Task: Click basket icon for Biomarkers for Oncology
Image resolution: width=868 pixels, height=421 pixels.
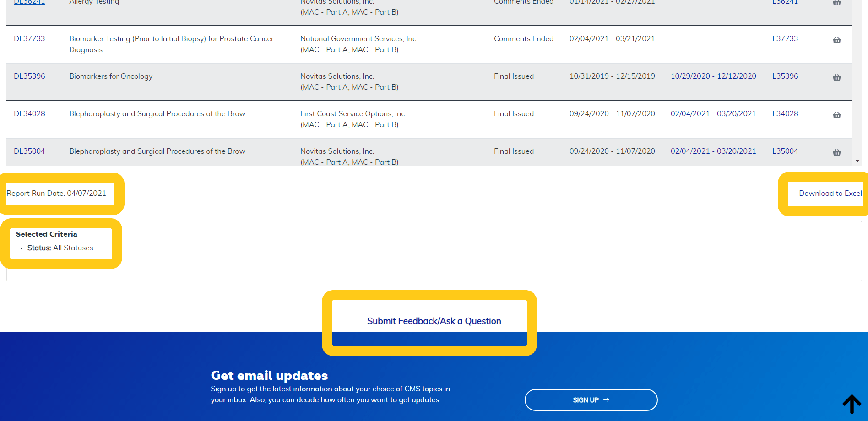Action: [x=836, y=77]
